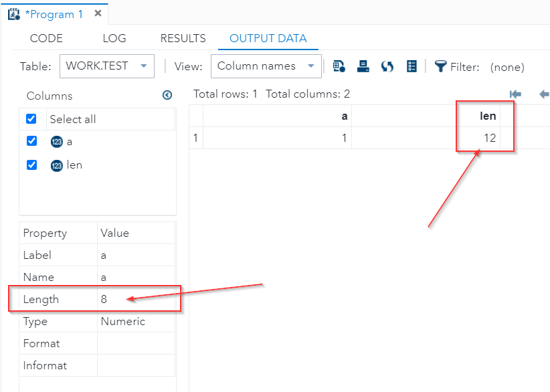Go to the previous page arrow
The width and height of the screenshot is (550, 392).
(x=544, y=94)
